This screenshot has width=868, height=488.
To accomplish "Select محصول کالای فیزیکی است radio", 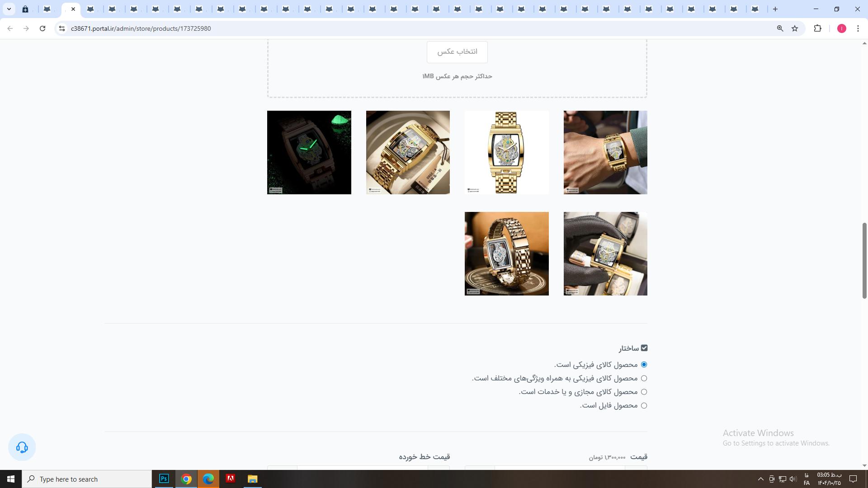I will (644, 365).
